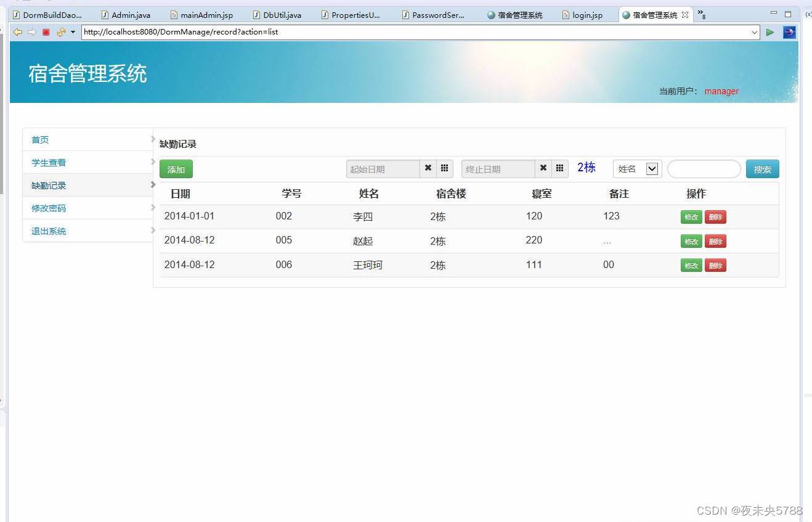Open the 起始日期 calendar picker icon

445,168
